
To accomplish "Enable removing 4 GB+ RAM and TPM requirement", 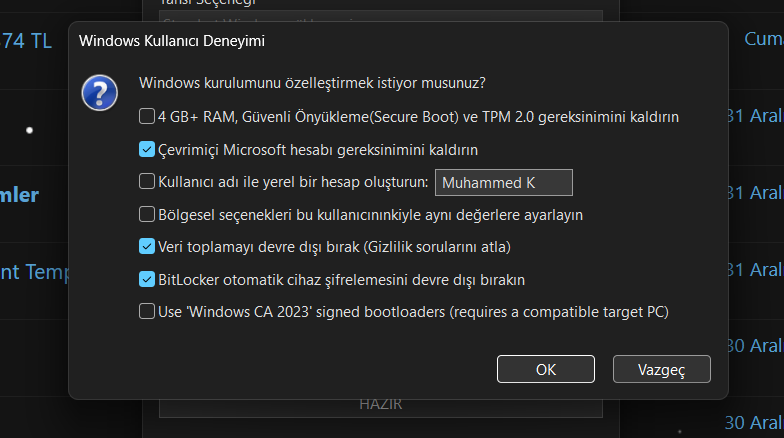I will pos(146,116).
